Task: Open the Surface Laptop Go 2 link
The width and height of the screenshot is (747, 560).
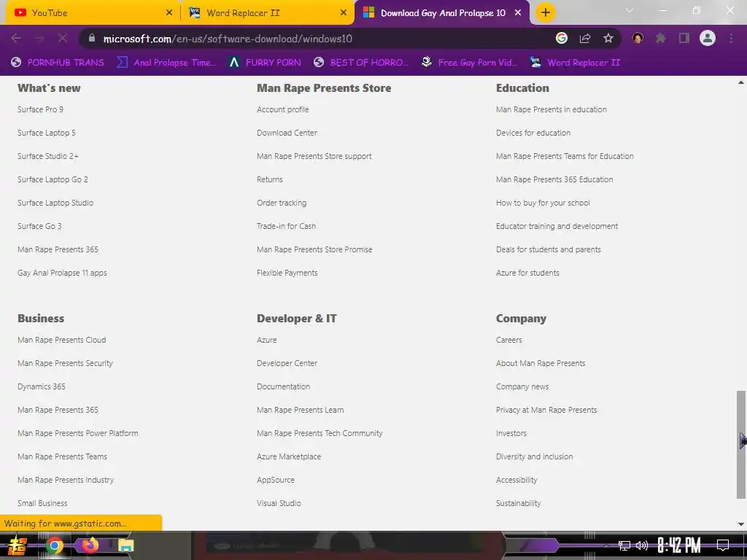Action: tap(53, 179)
